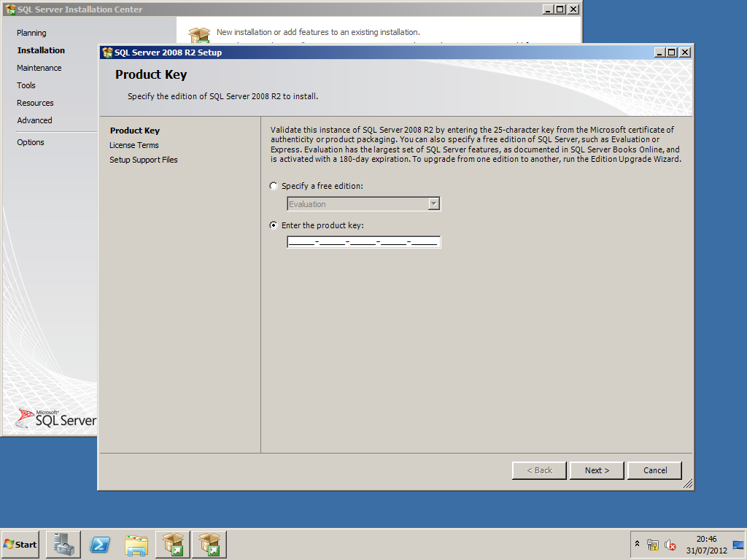This screenshot has width=747, height=560.
Task: Maximize the SQL Server Installation Center window
Action: pyautogui.click(x=560, y=9)
